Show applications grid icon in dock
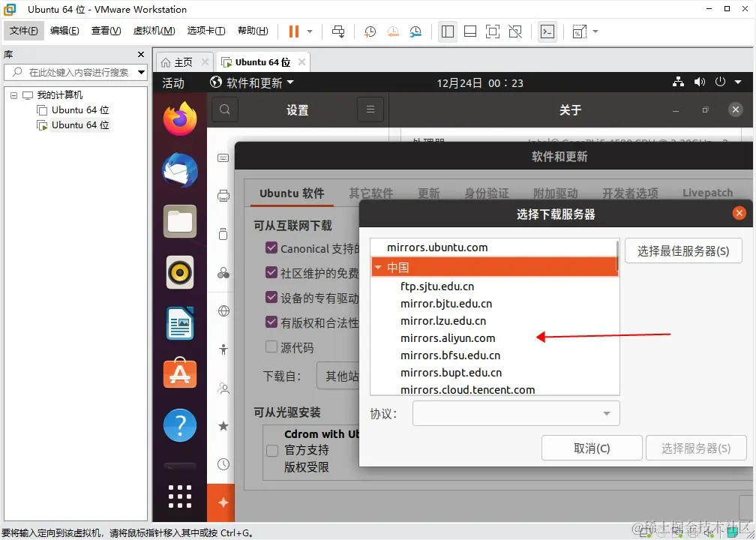 click(180, 496)
